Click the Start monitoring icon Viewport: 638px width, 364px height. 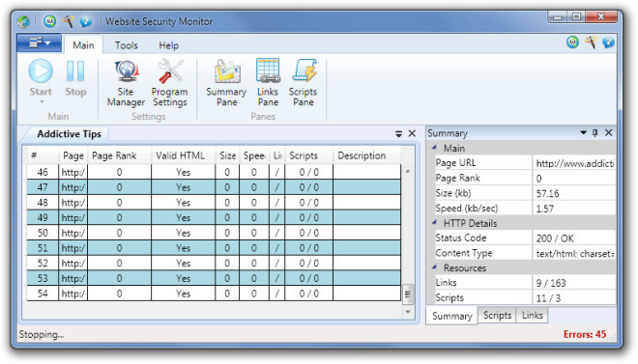[x=41, y=71]
